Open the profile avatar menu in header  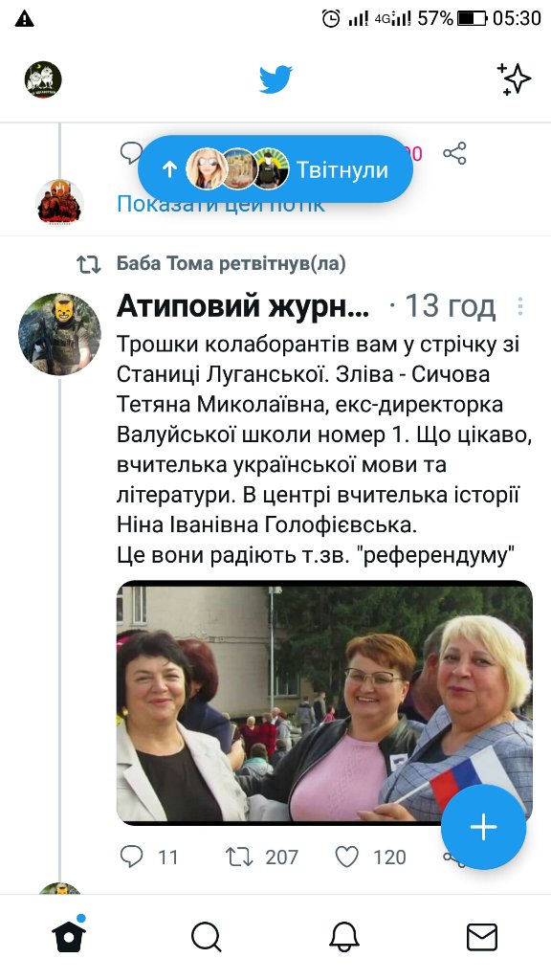(x=43, y=79)
